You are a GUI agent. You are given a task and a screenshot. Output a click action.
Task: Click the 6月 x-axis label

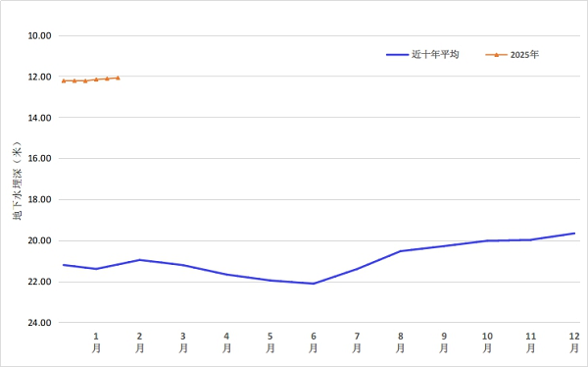click(x=314, y=342)
